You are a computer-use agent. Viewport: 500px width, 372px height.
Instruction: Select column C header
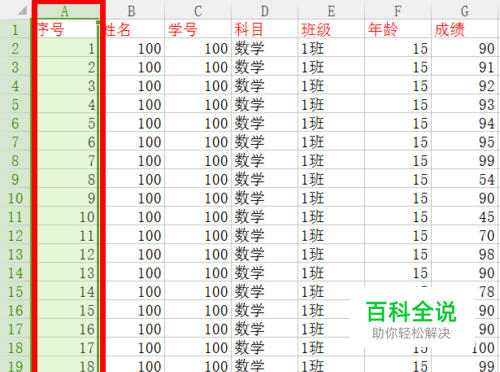(x=198, y=11)
